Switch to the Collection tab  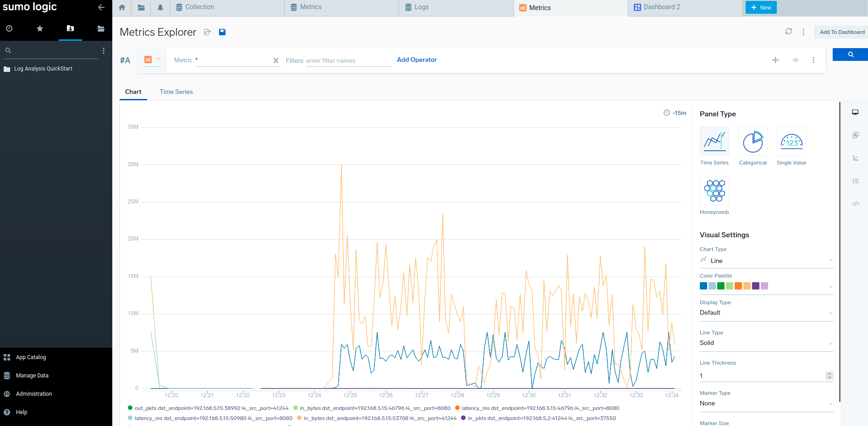click(x=227, y=7)
